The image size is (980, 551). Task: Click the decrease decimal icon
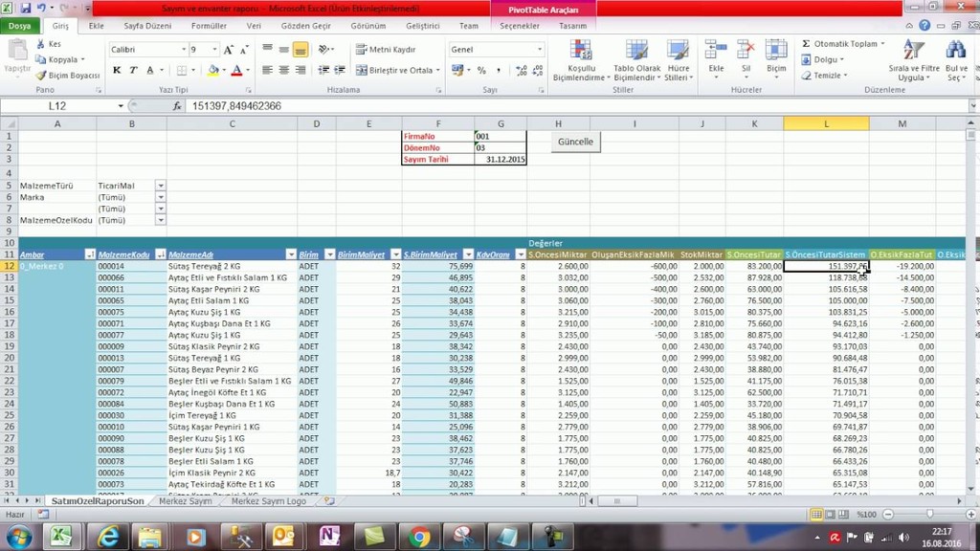(x=538, y=71)
